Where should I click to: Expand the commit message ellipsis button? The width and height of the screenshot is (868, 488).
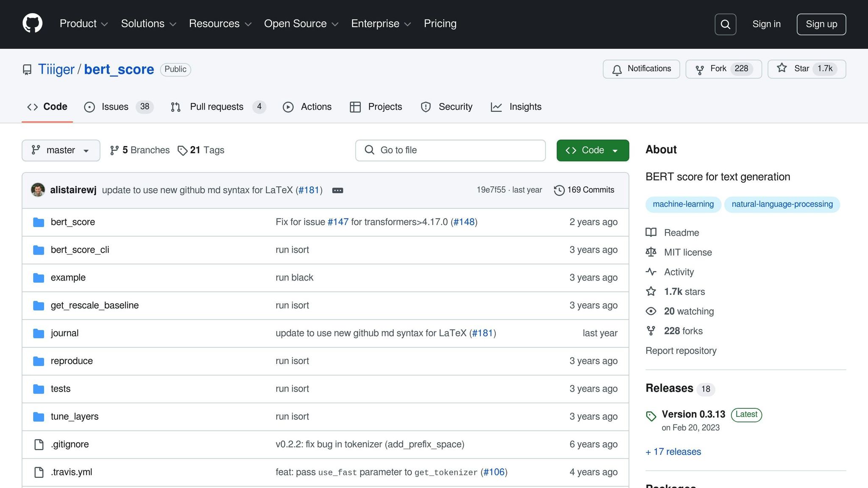pos(337,190)
